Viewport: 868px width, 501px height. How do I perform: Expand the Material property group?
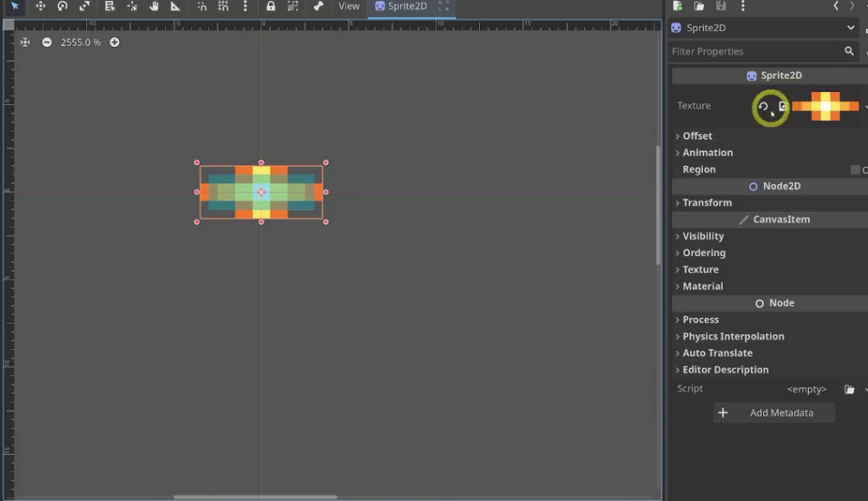[702, 287]
